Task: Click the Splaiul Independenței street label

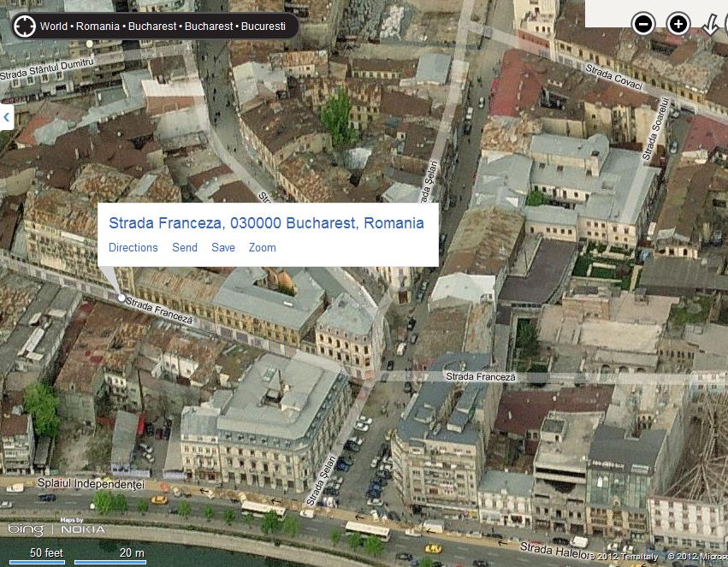Action: point(78,484)
